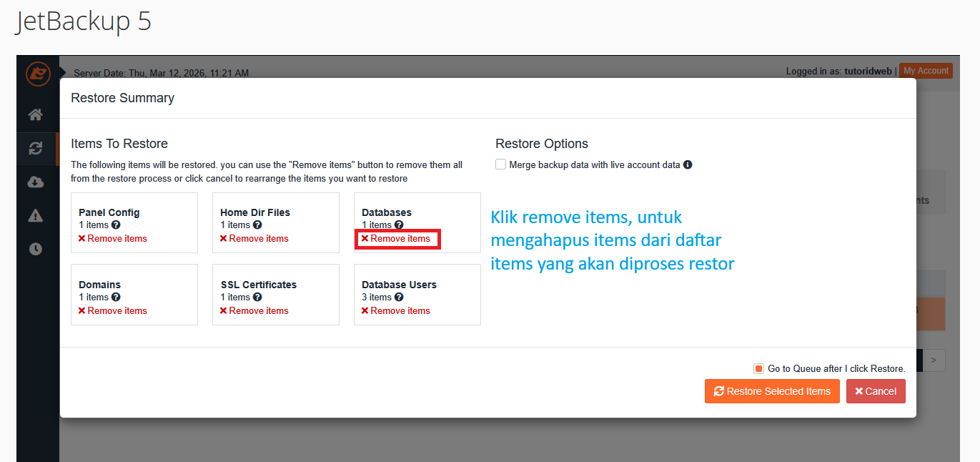Image resolution: width=980 pixels, height=462 pixels.
Task: Click the cloud download icon in sidebar
Action: tap(36, 182)
